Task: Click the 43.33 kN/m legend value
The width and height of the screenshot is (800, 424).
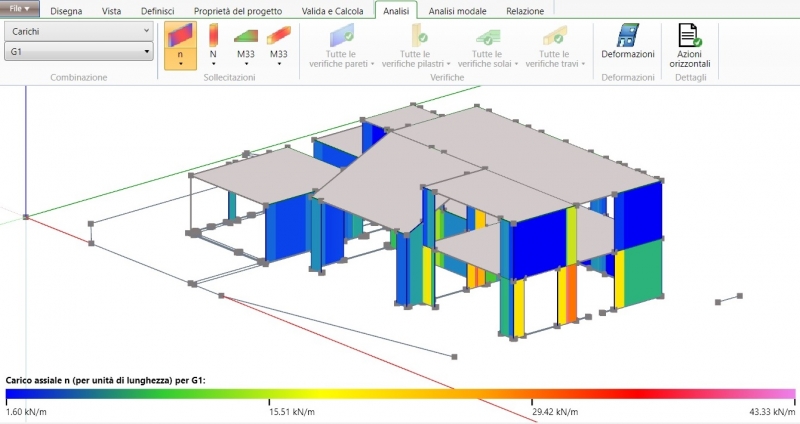Action: (772, 412)
